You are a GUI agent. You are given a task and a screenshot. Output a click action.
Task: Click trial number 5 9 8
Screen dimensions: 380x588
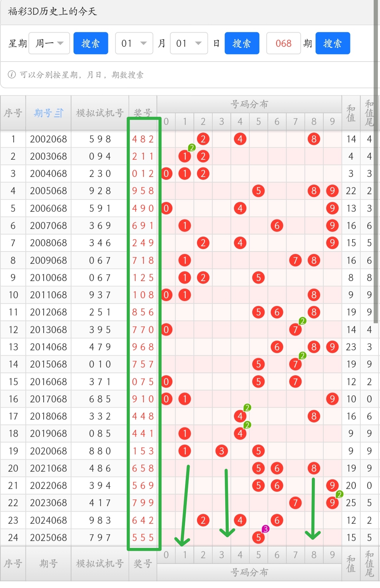100,139
